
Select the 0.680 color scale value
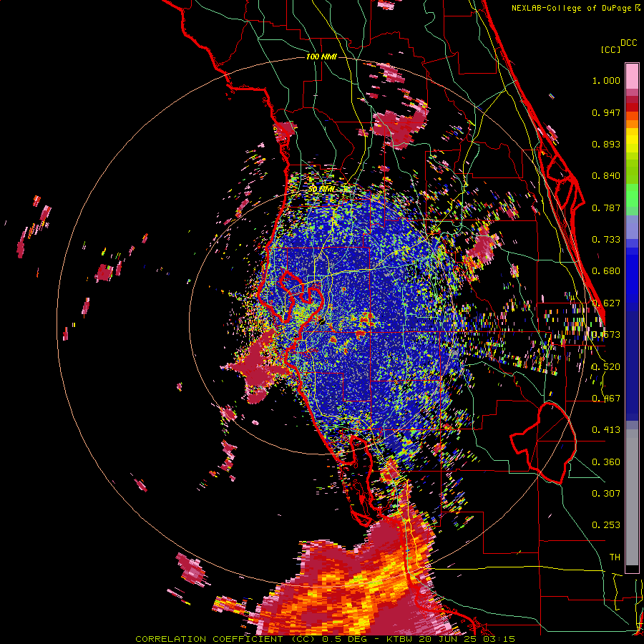(606, 271)
